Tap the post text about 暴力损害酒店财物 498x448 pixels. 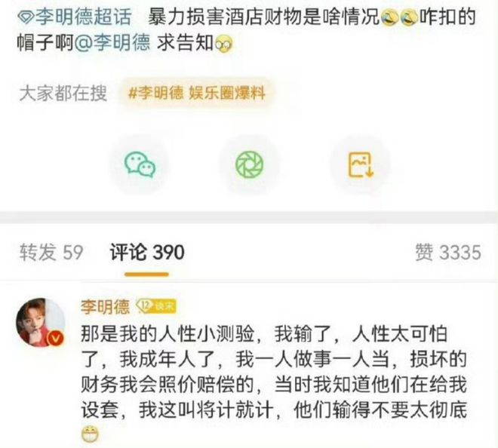[x=263, y=17]
